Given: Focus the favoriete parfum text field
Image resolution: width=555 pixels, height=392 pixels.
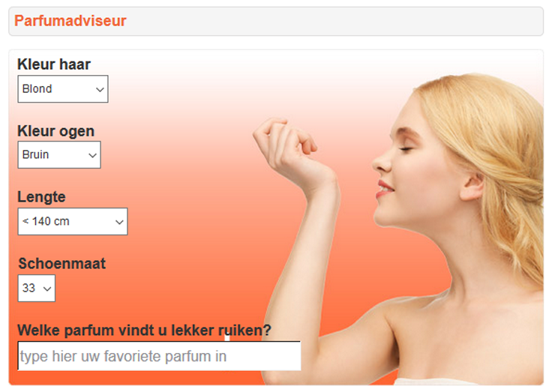Looking at the screenshot, I should [x=159, y=356].
